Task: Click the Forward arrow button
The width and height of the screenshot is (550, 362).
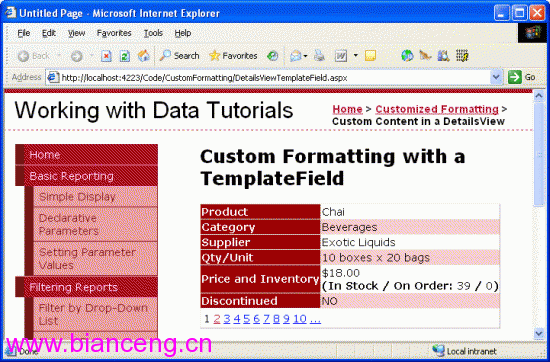Action: 76,56
